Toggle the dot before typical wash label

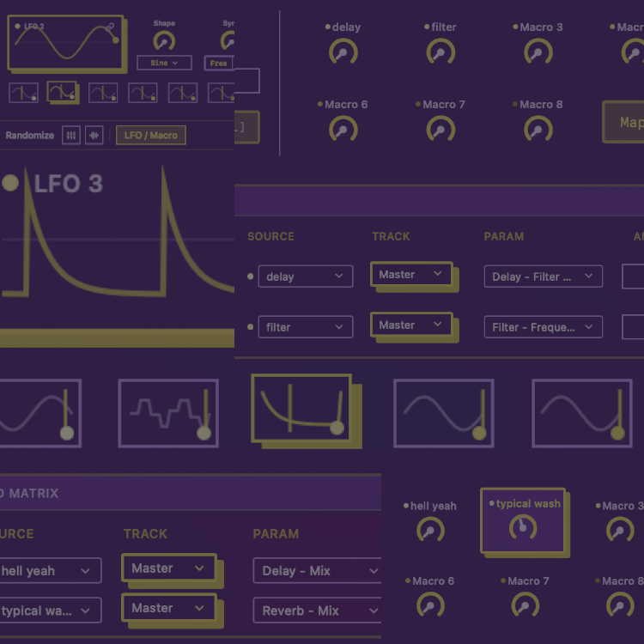pos(492,503)
